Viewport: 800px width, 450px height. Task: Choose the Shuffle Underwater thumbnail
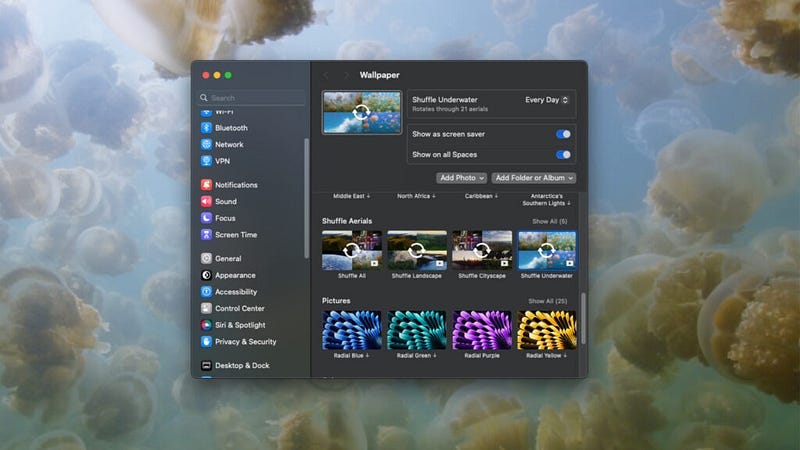point(547,250)
